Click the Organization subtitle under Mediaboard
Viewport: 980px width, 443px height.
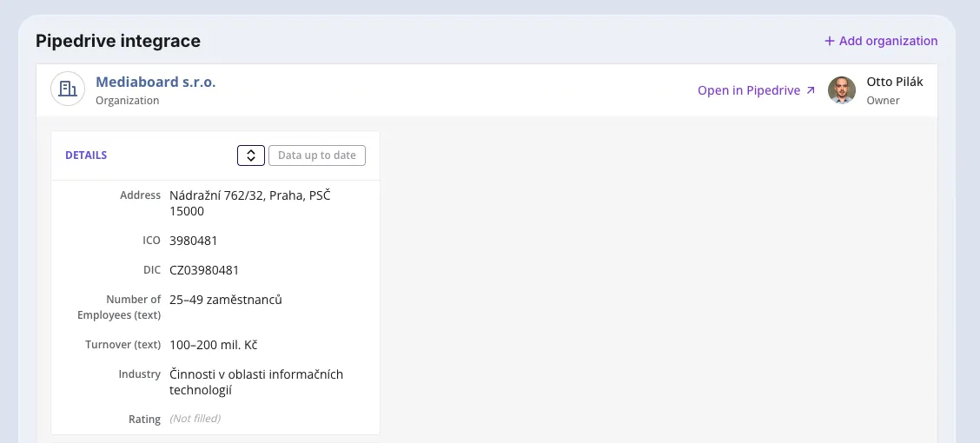coord(128,100)
